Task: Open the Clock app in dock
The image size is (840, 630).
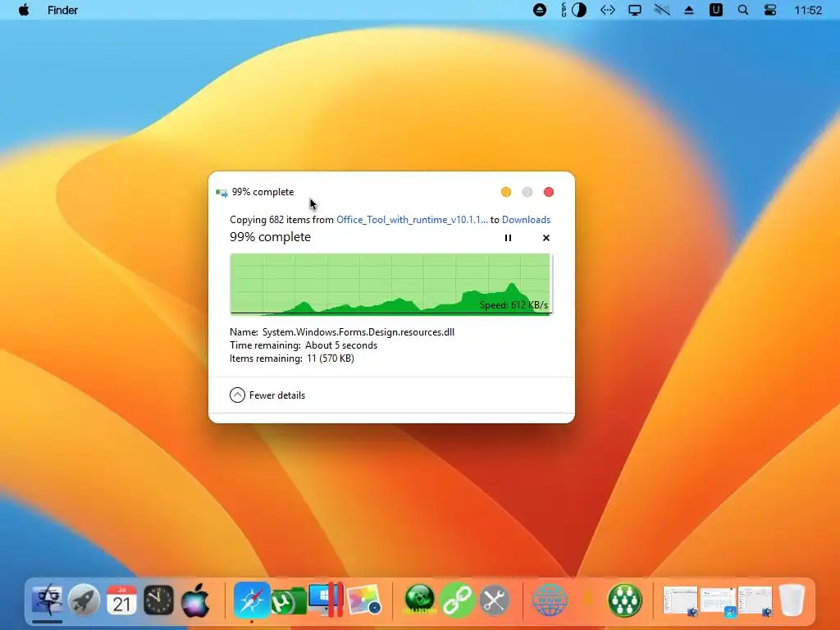Action: 158,600
